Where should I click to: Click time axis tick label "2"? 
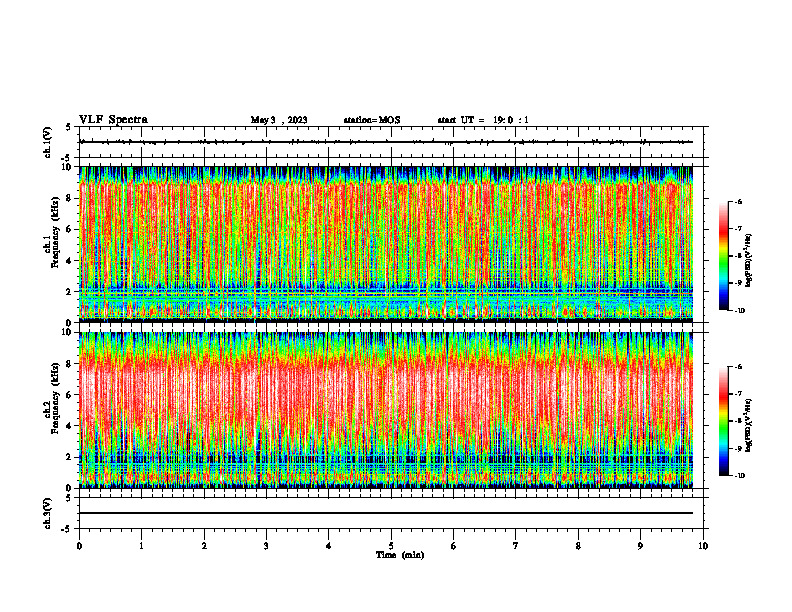pos(204,546)
